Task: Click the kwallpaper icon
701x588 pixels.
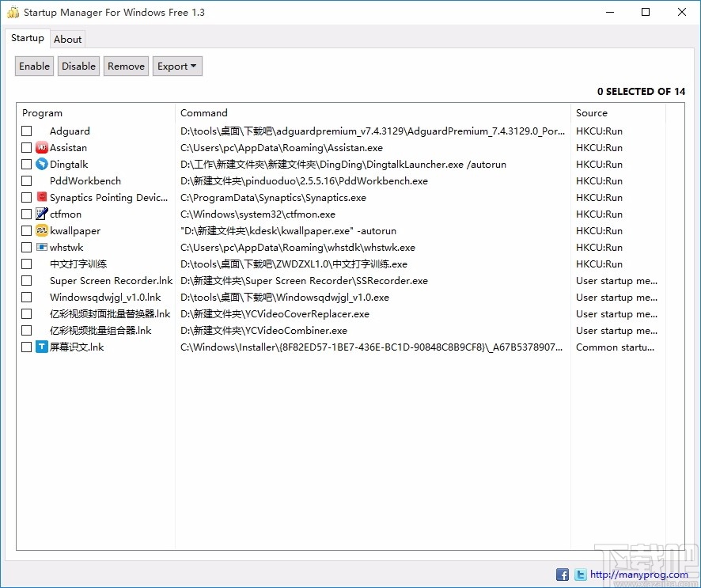Action: (40, 230)
